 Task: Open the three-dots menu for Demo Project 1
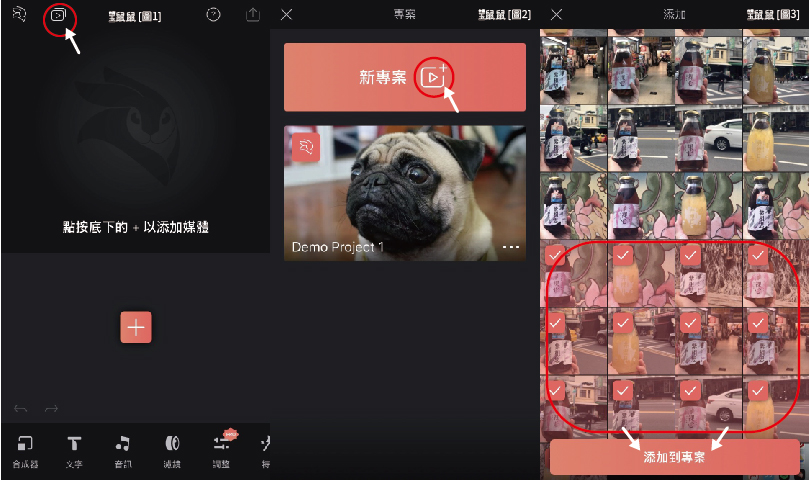pos(511,247)
